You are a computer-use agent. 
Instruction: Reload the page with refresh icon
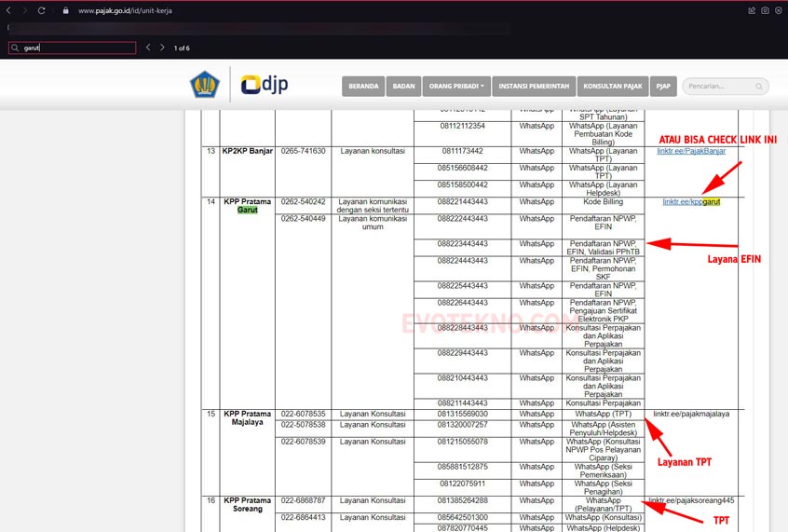coord(42,10)
